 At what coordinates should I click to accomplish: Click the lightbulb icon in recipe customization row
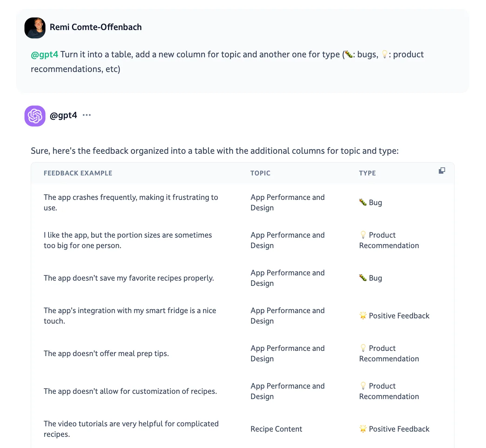click(363, 386)
